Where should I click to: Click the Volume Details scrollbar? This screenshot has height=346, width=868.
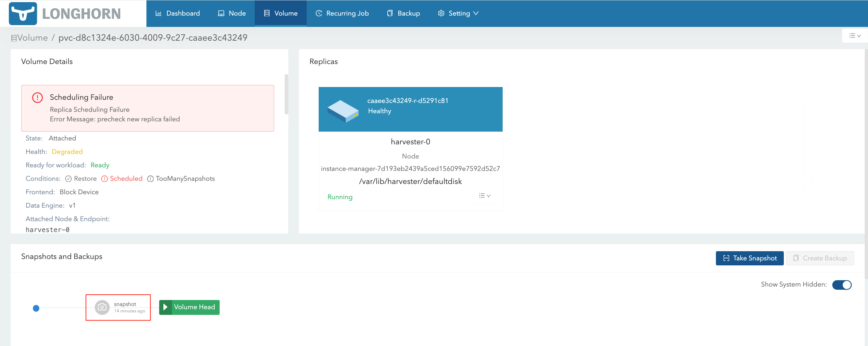286,94
